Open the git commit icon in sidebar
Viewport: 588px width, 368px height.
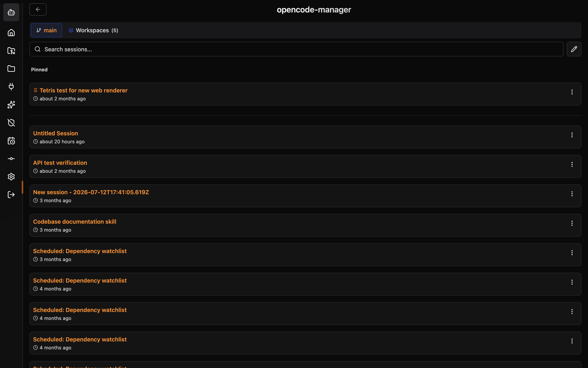point(11,159)
